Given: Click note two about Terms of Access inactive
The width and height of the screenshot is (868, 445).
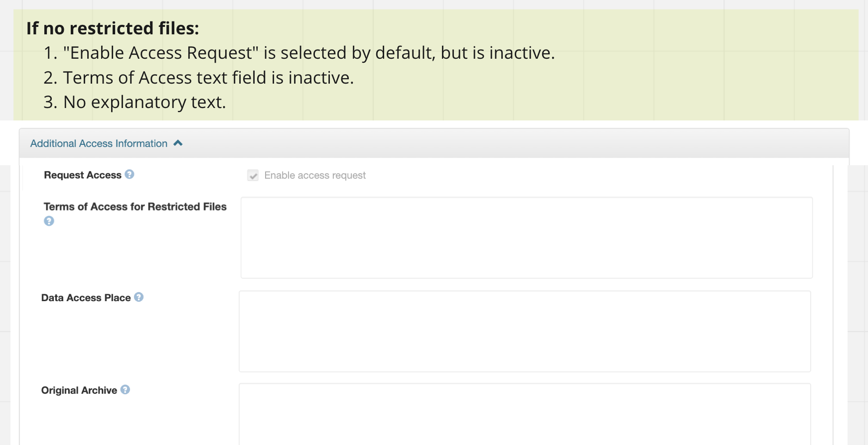Looking at the screenshot, I should 198,78.
